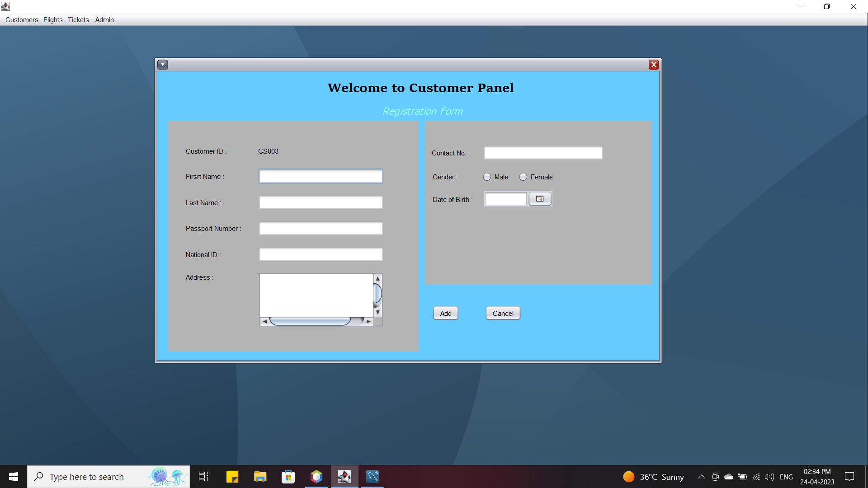Click the Passport Number input field
The height and width of the screenshot is (488, 868).
click(x=321, y=229)
